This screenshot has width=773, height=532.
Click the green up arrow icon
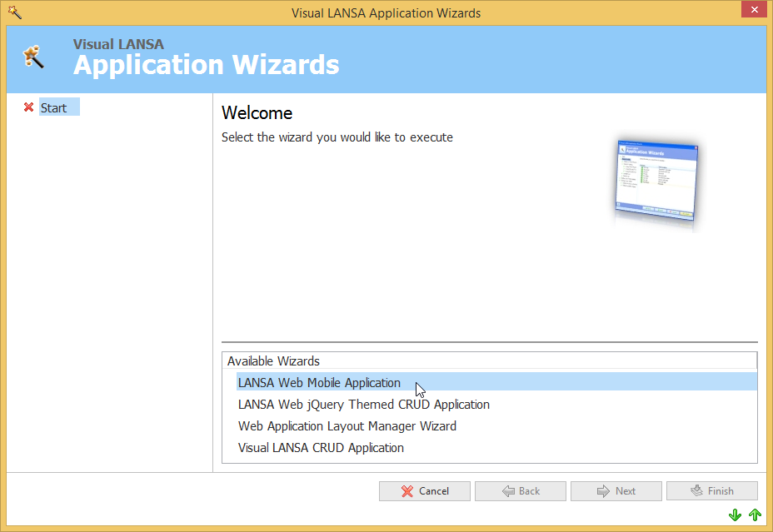click(756, 515)
